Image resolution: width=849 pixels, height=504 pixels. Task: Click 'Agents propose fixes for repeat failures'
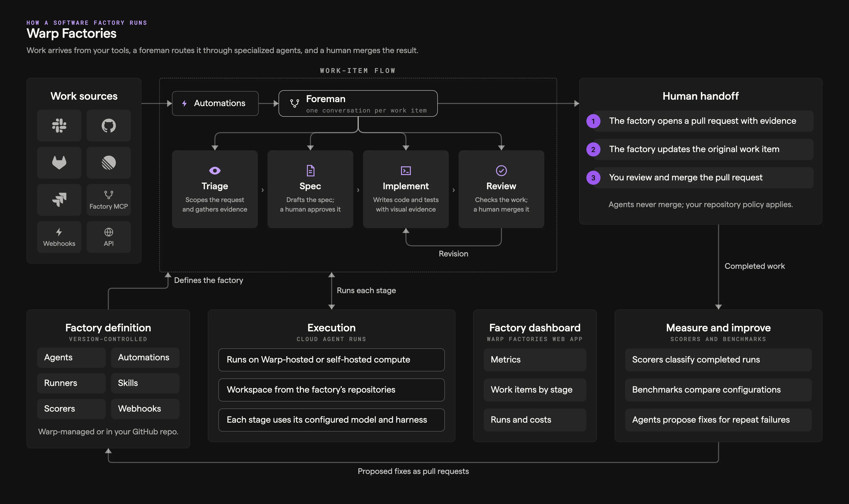718,420
